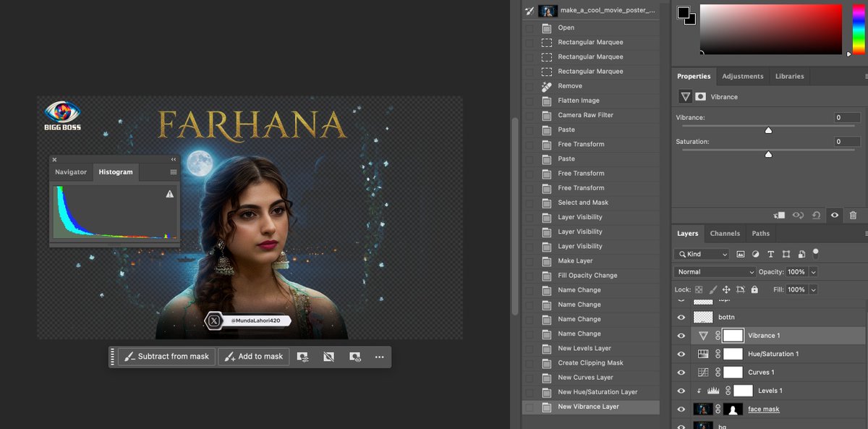The height and width of the screenshot is (429, 868).
Task: Reset adjustment to defaults in Properties panel
Action: coord(816,215)
